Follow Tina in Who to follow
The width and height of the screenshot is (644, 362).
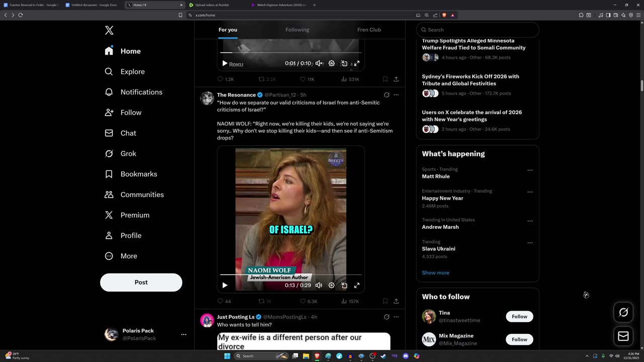(519, 316)
